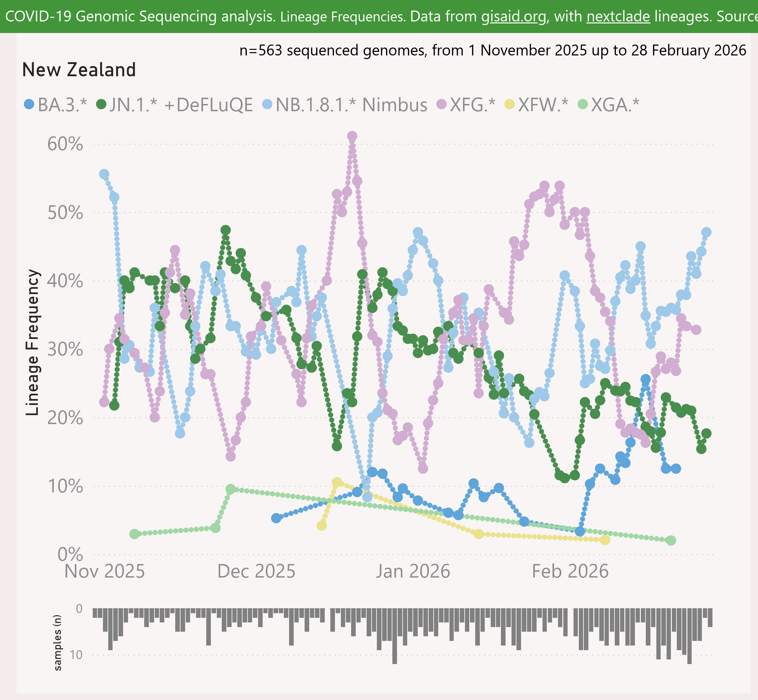The image size is (758, 700).
Task: Open the gisaid.org link in header
Action: (x=514, y=17)
